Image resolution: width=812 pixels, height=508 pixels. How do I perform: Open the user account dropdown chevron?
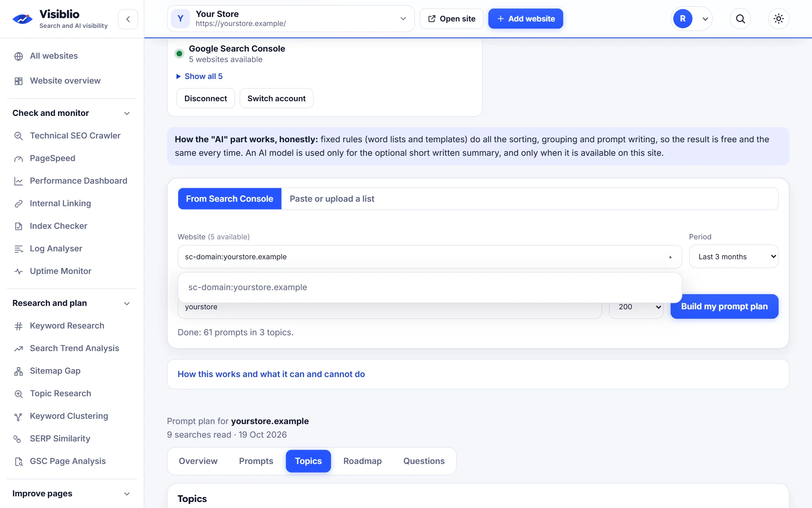point(705,19)
